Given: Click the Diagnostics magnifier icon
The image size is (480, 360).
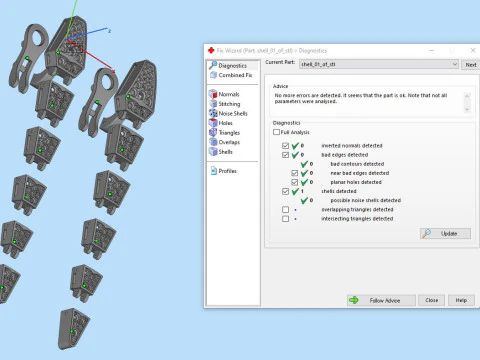Looking at the screenshot, I should point(213,65).
